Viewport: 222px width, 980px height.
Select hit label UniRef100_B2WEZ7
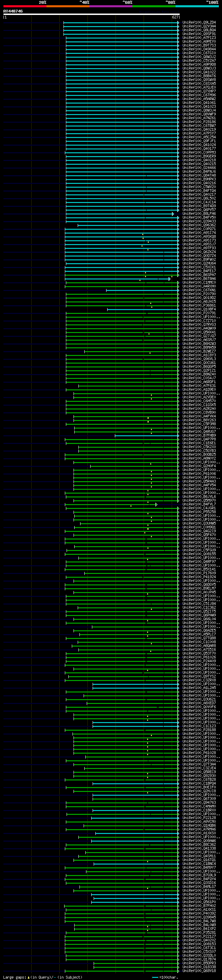[199, 351]
